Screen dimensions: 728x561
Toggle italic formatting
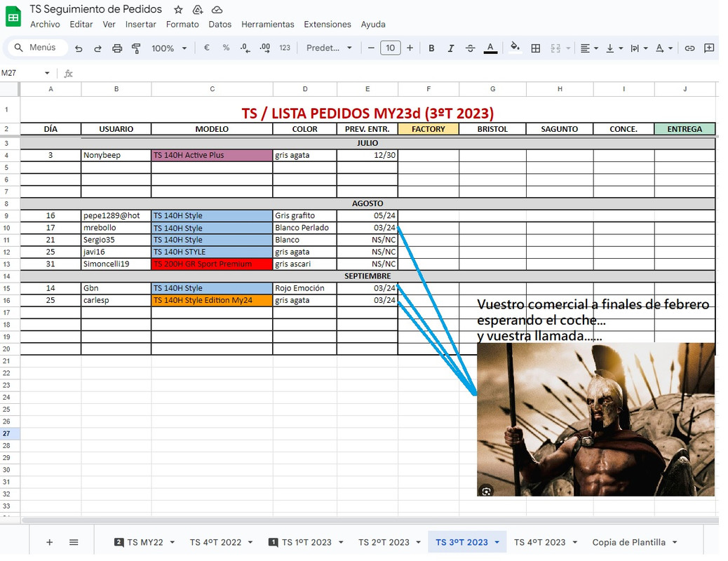450,48
